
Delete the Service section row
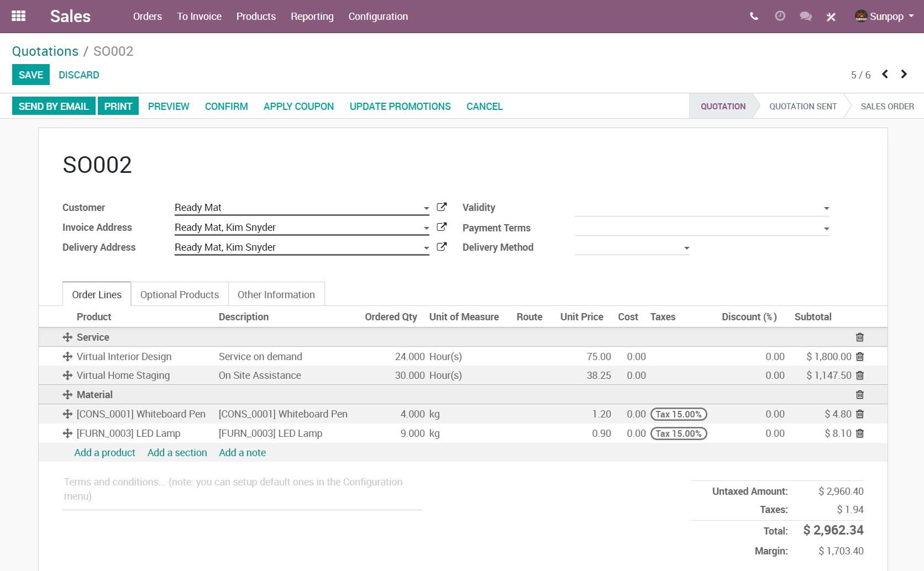click(x=860, y=337)
